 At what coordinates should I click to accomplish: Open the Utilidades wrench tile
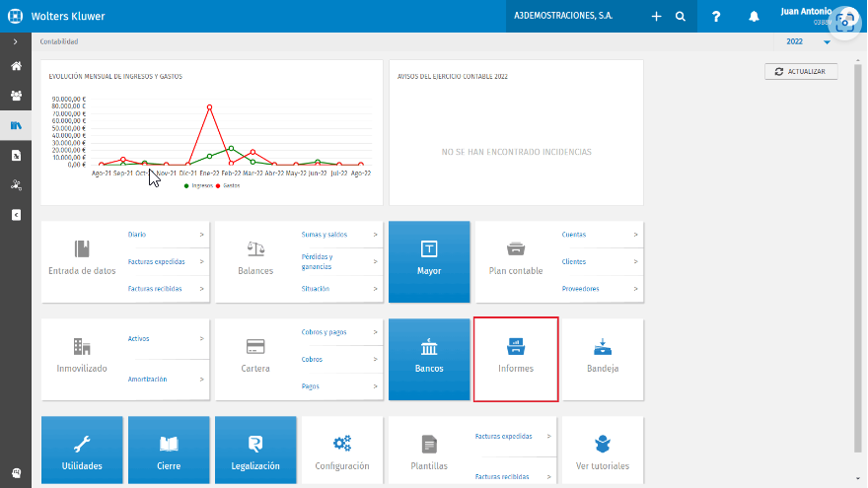coord(82,451)
